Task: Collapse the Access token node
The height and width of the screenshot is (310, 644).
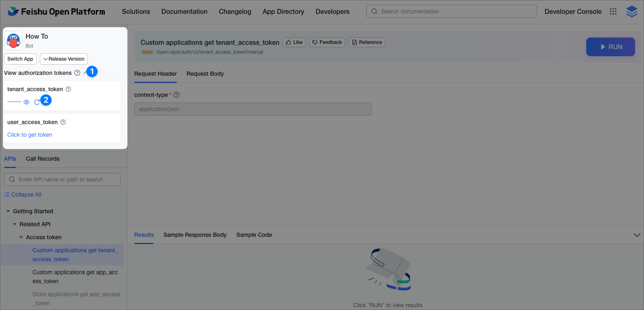Action: point(21,237)
